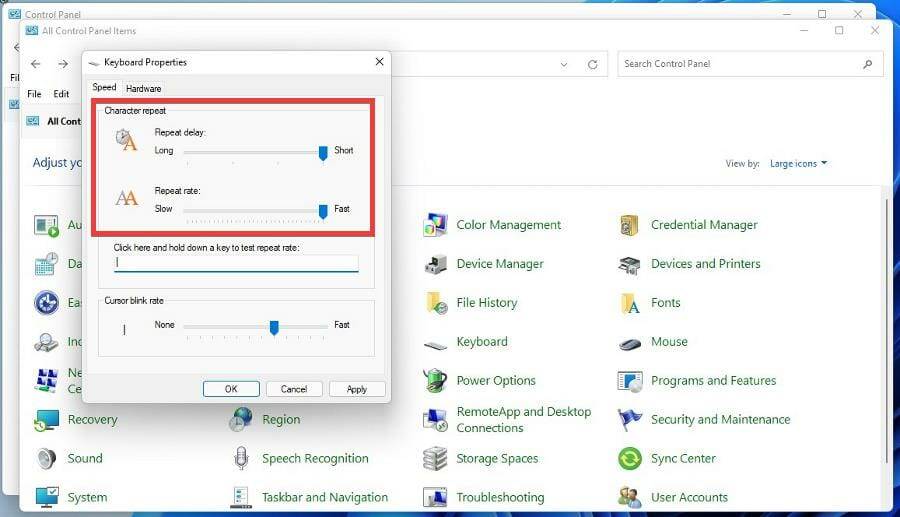The image size is (900, 517).
Task: Click the forward arrow in Control Panel
Action: pos(63,64)
